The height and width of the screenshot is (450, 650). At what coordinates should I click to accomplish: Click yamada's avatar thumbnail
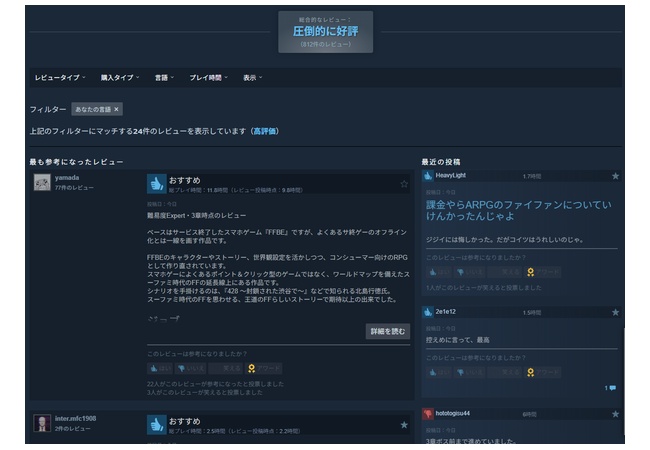tap(42, 182)
